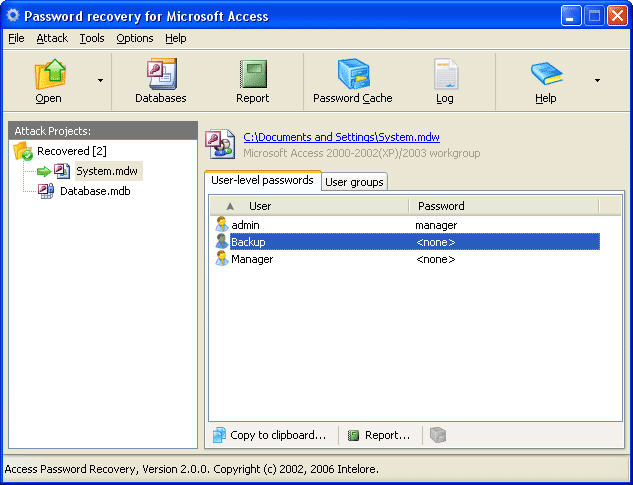Select Database.mdb in Attack Projects tree
The image size is (633, 485).
pos(95,191)
